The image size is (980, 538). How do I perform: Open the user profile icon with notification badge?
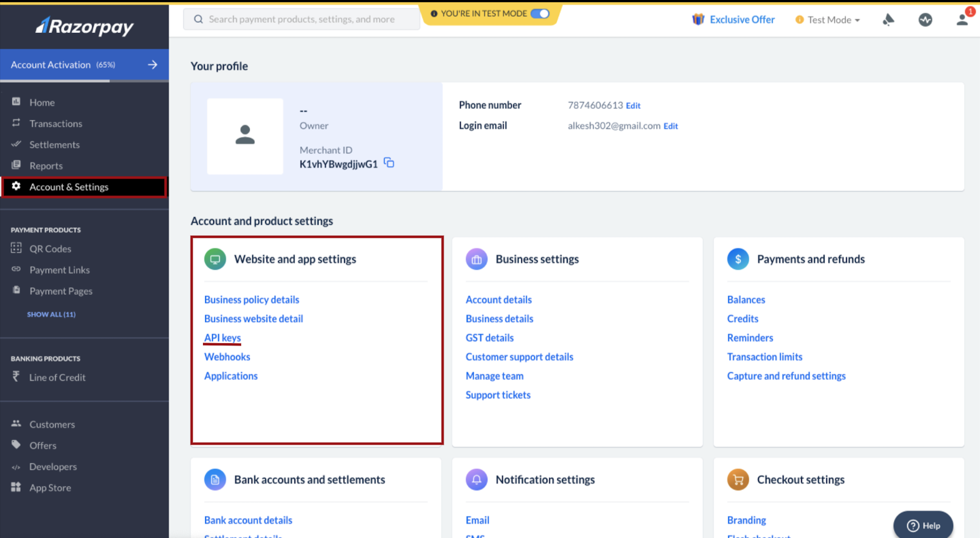962,19
